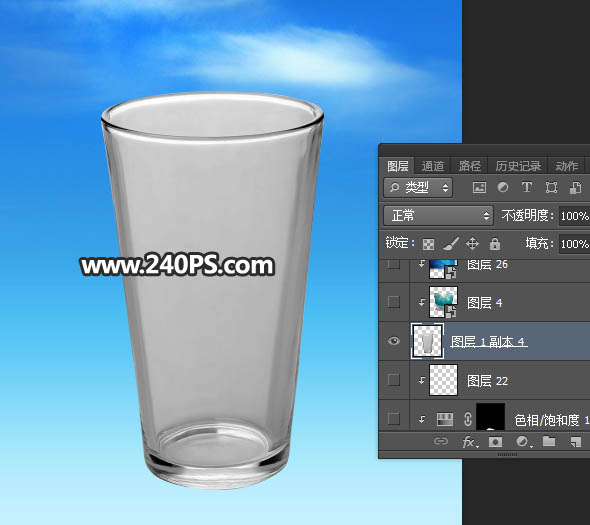Filter layers by adjustment layer icon
590x525 pixels.
(x=503, y=187)
